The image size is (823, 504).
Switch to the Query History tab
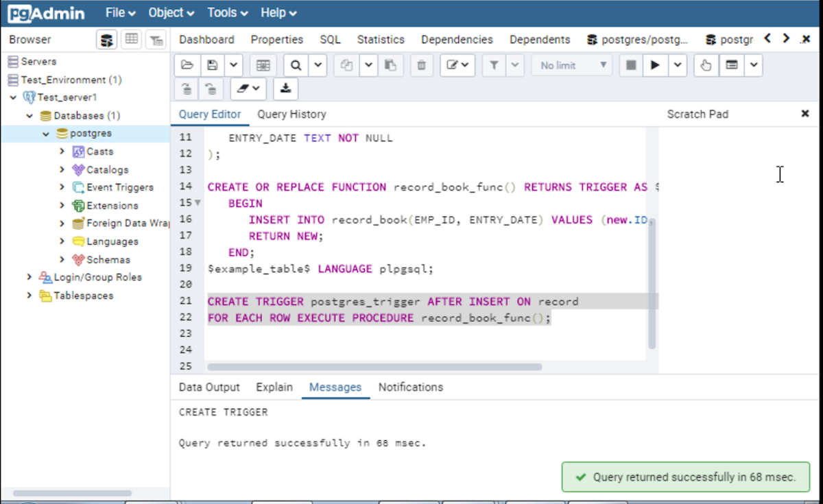pyautogui.click(x=291, y=115)
